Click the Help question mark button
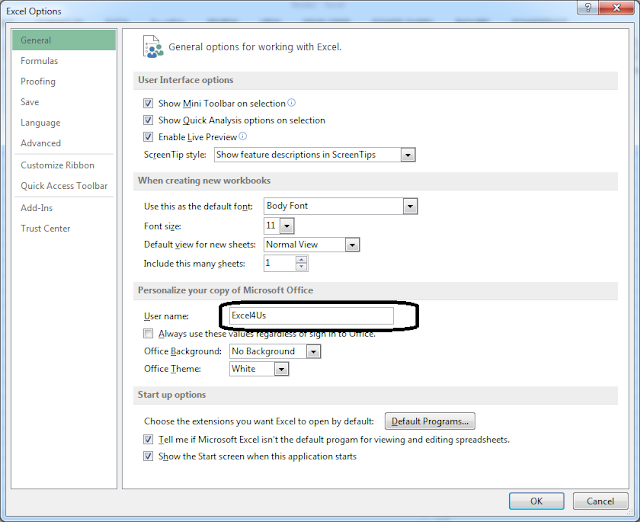The height and width of the screenshot is (522, 640). point(588,8)
